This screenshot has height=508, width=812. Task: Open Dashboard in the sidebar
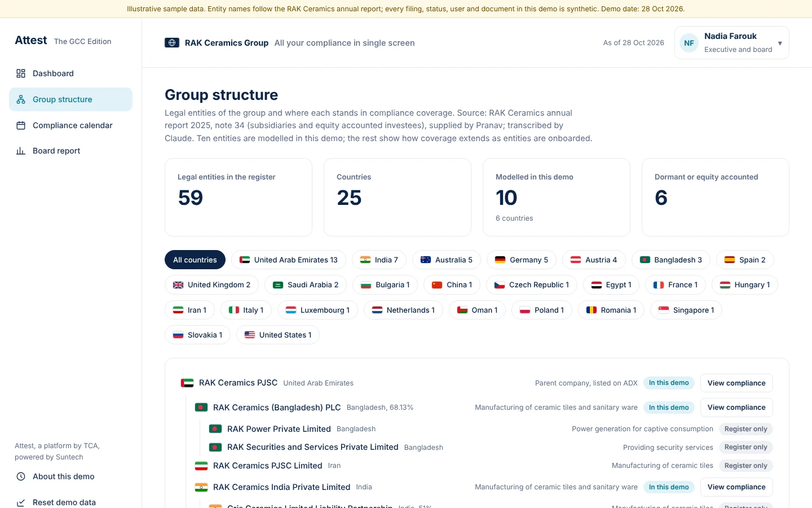(70, 73)
